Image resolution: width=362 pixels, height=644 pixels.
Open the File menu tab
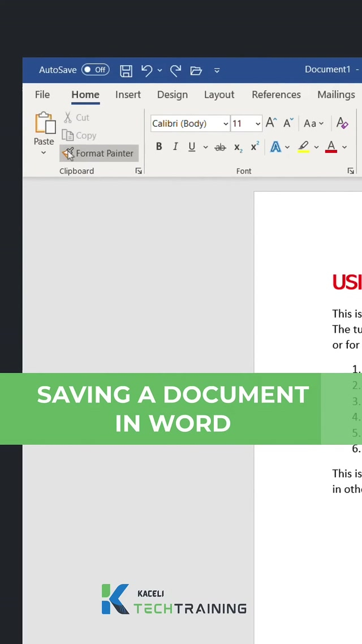42,95
